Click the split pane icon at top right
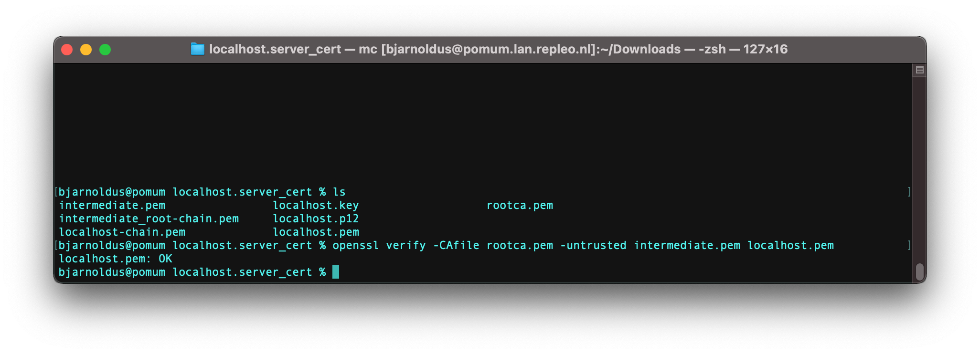 tap(919, 70)
